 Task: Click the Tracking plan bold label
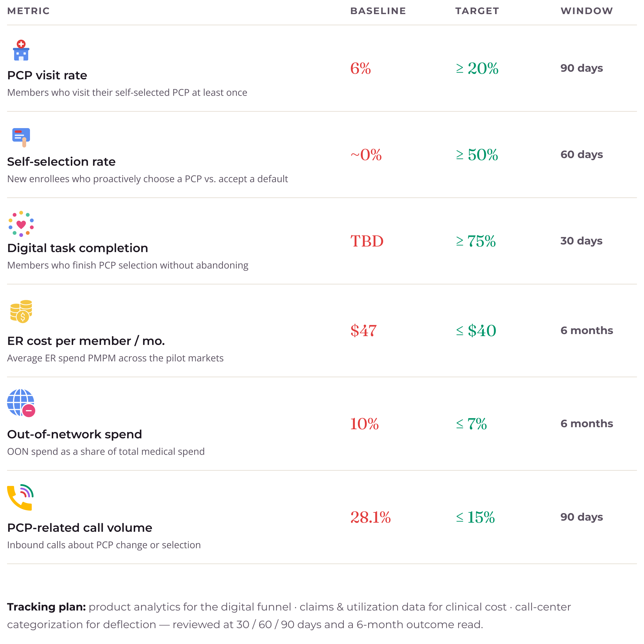tap(46, 607)
